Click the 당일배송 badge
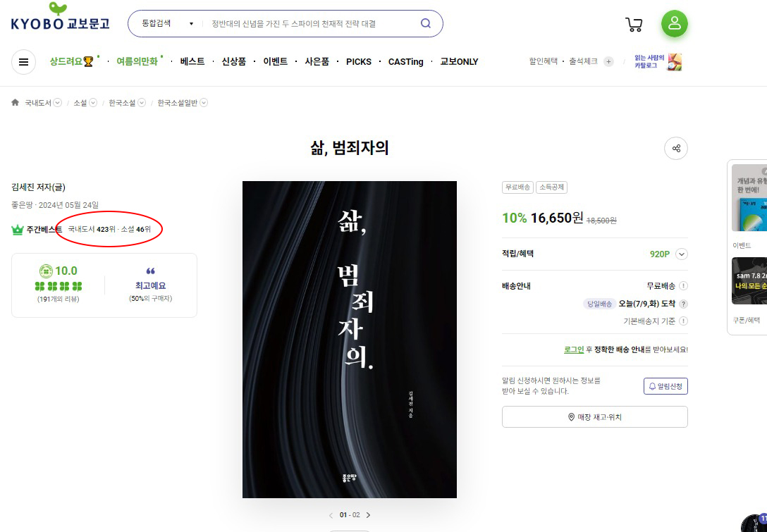 click(599, 304)
